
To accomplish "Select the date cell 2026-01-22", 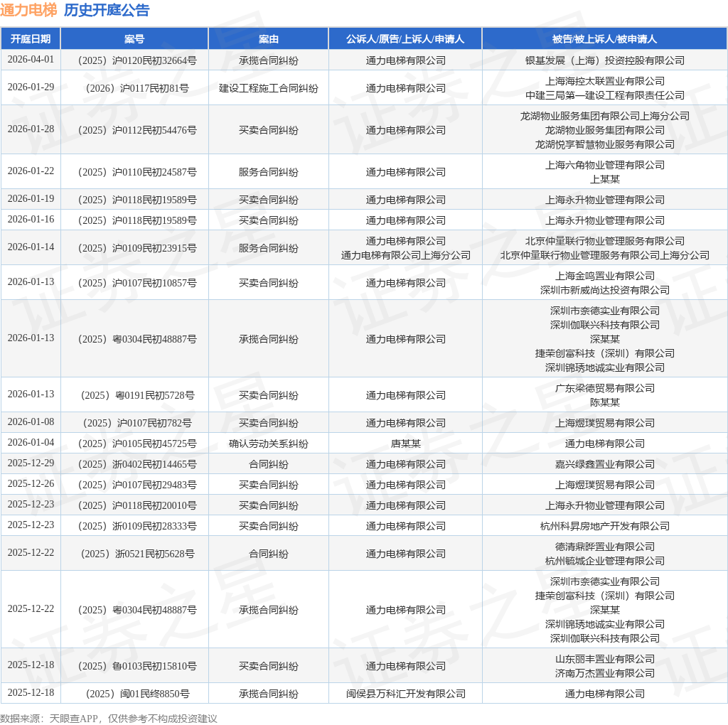I will (x=31, y=171).
